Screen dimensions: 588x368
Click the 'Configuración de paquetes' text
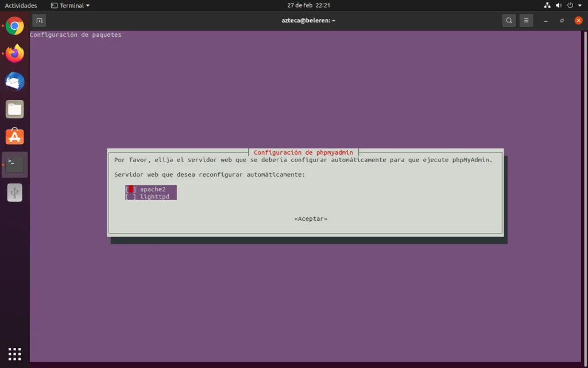75,34
